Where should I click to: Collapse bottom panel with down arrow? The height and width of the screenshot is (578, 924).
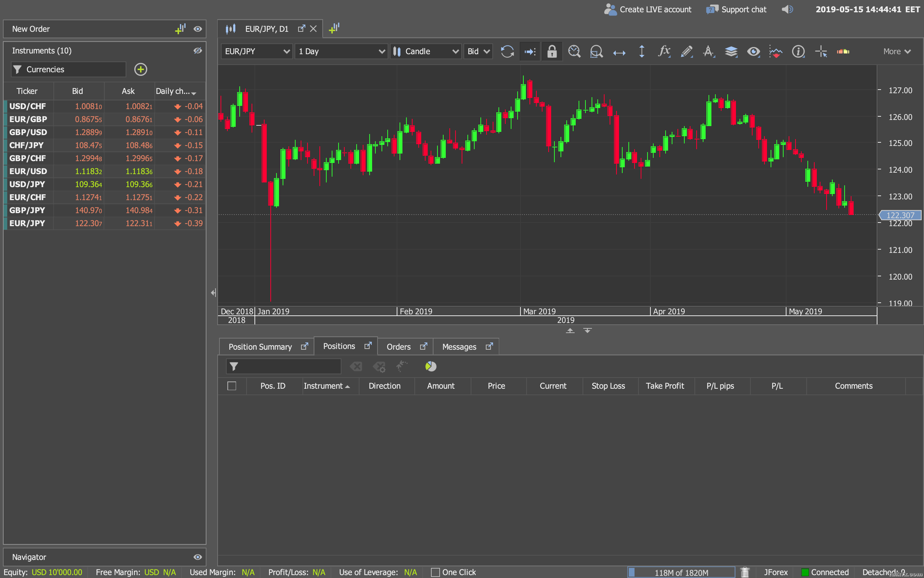[x=588, y=330]
